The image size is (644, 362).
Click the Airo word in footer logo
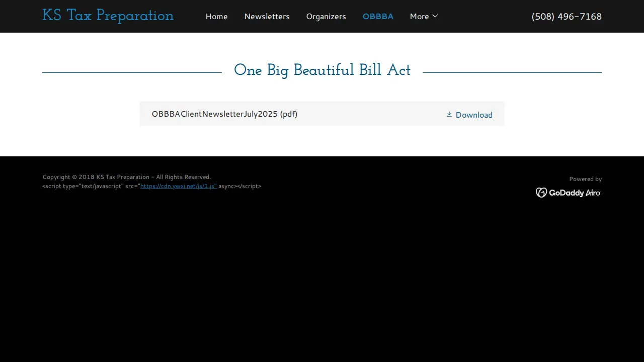click(x=593, y=193)
